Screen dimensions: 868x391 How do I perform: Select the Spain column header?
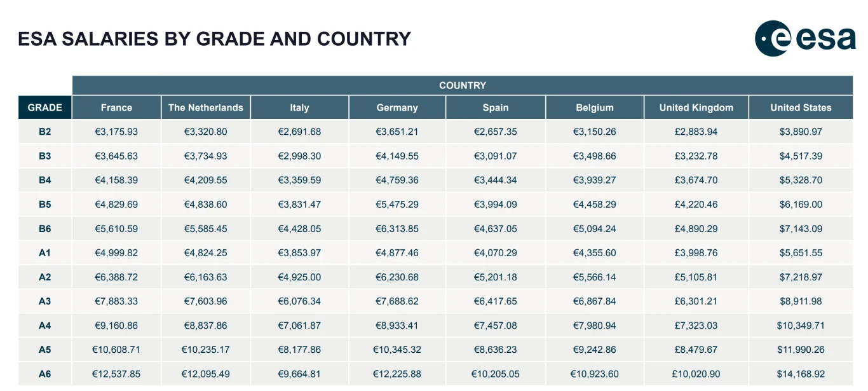pos(496,107)
